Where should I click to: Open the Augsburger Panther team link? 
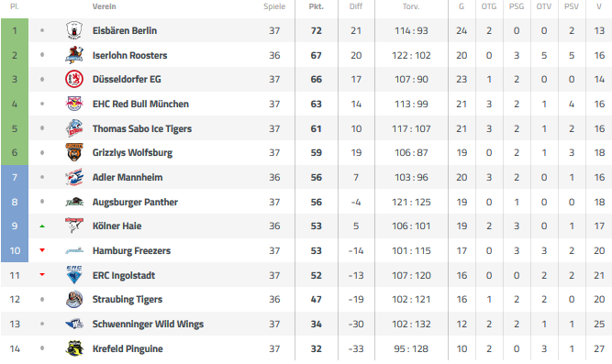pos(135,202)
